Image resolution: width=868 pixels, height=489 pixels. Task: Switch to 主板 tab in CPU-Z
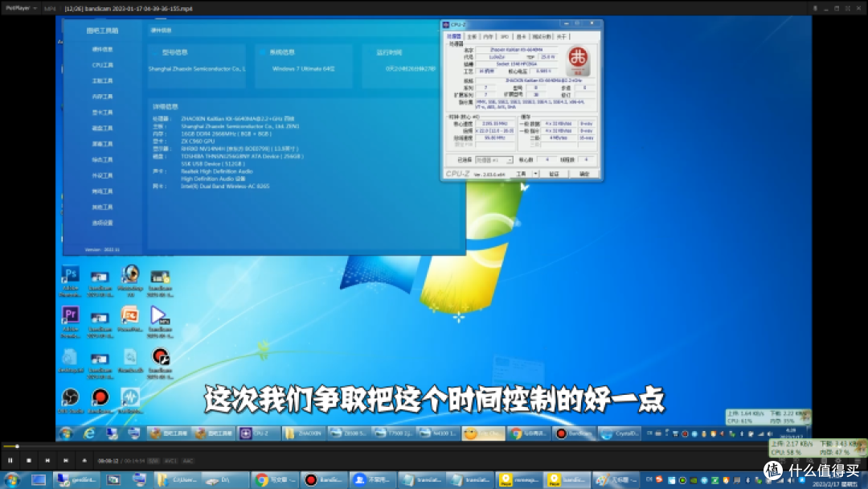(472, 36)
